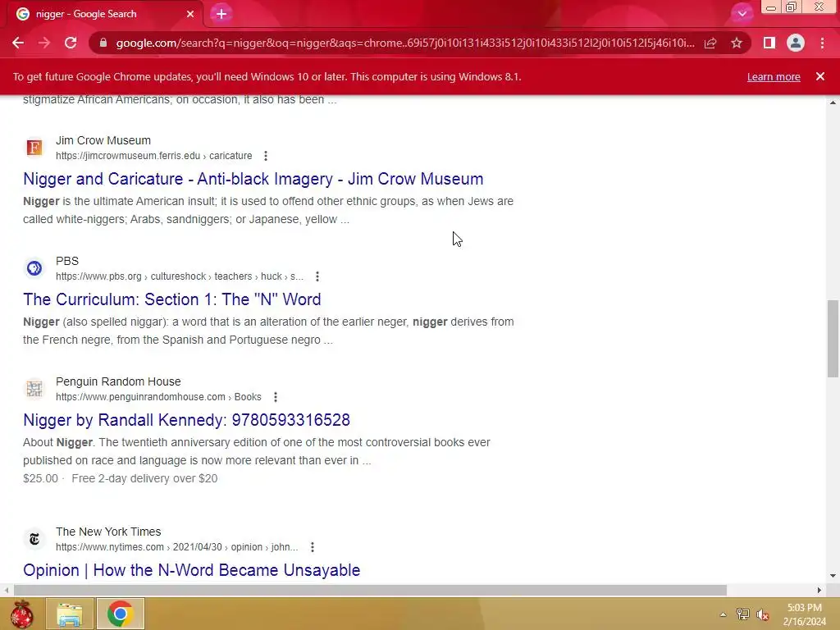
Task: Click Free 2-day delivery over $20 text
Action: tap(144, 478)
